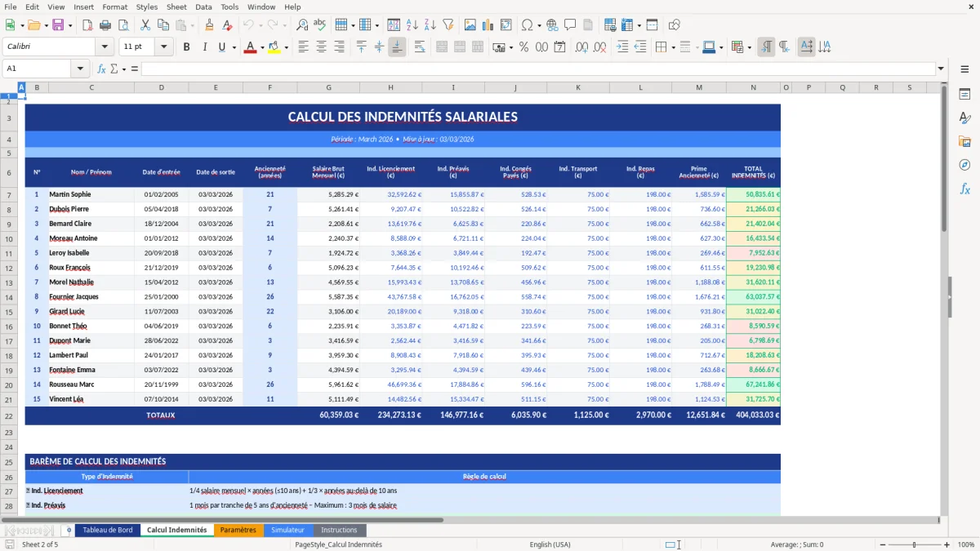The image size is (980, 551).
Task: Toggle italic formatting
Action: pyautogui.click(x=203, y=47)
